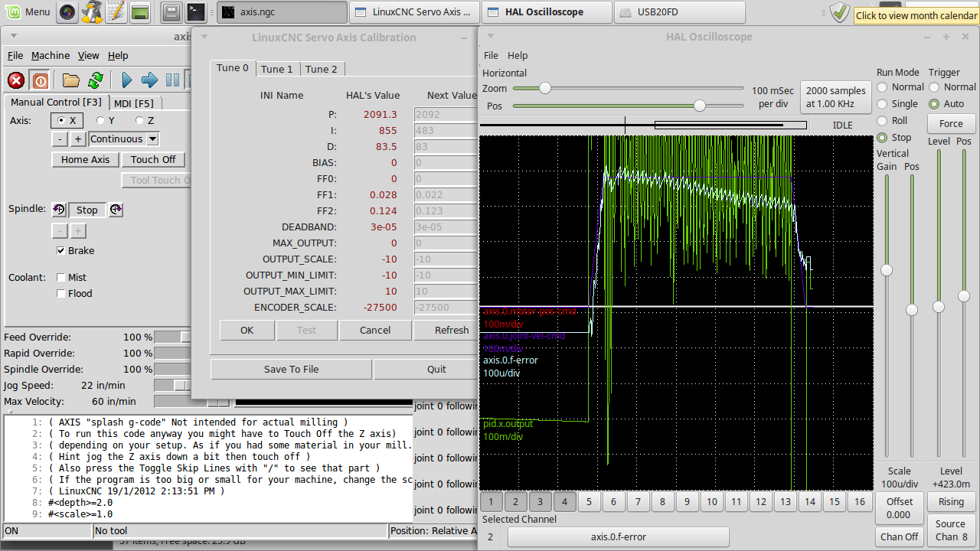Launch the webcam app from panel
This screenshot has width=980, height=551.
[68, 12]
